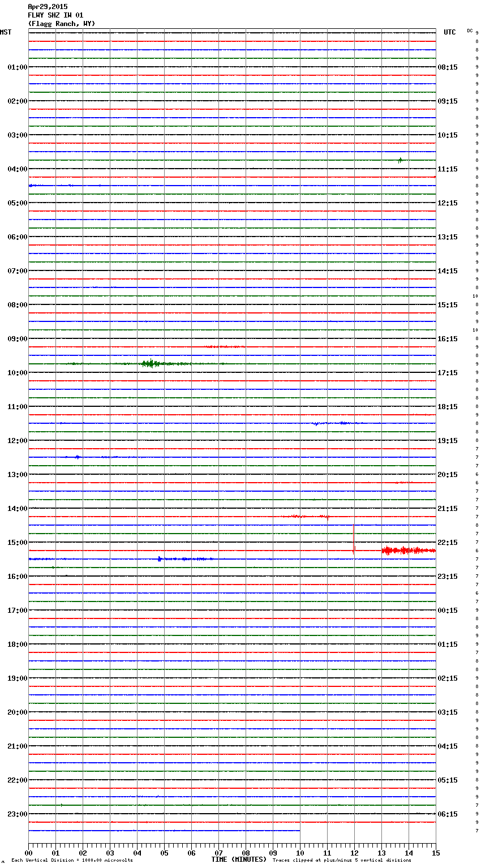
Task: Select the 21:00 MST time label
Action: pos(18,746)
